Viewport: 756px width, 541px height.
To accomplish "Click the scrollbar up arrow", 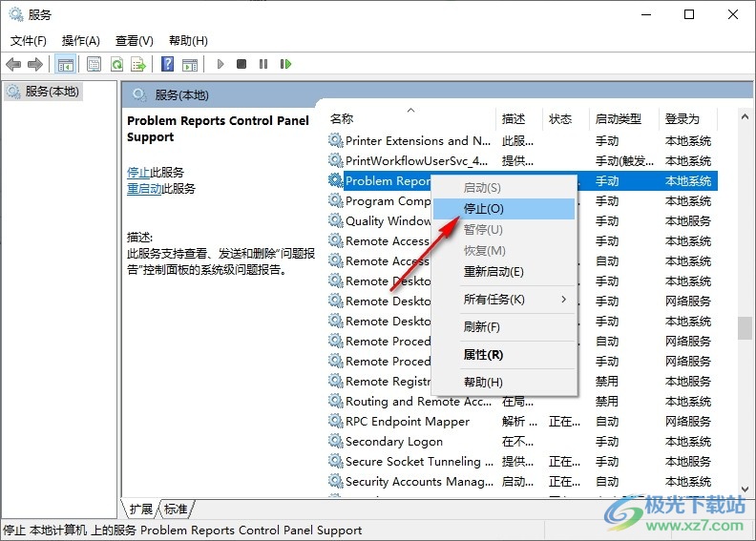I will pyautogui.click(x=745, y=116).
